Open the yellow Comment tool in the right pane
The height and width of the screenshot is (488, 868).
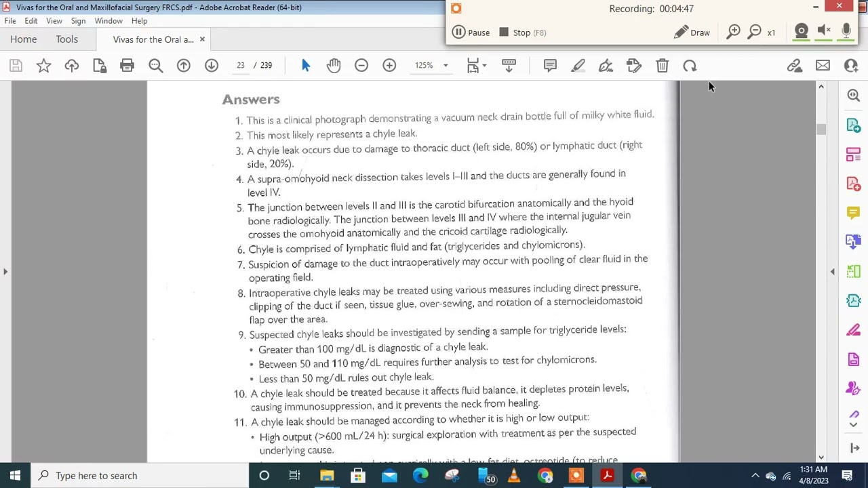(x=853, y=213)
